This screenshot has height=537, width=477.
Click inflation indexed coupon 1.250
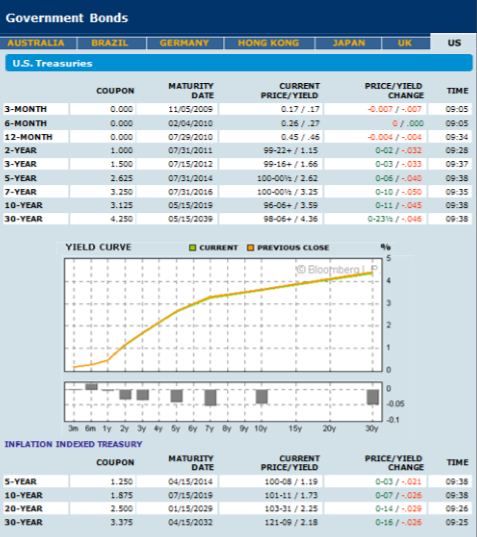click(122, 482)
